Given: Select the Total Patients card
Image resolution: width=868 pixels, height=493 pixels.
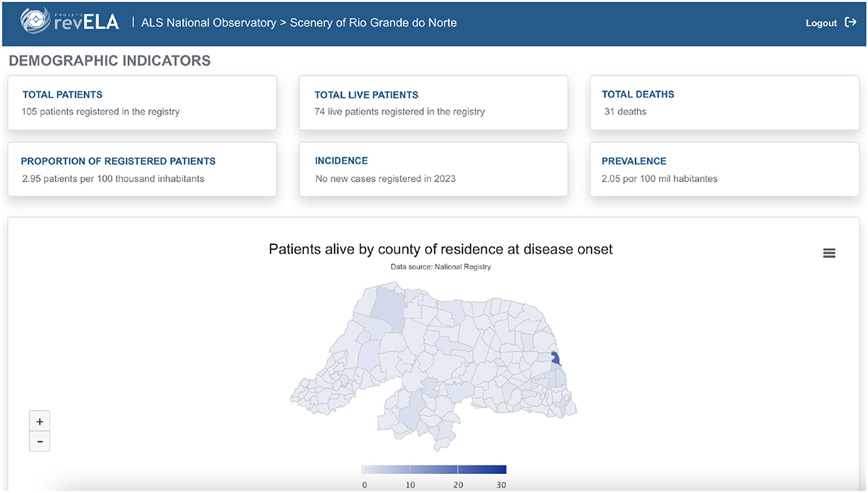Looking at the screenshot, I should (x=142, y=103).
